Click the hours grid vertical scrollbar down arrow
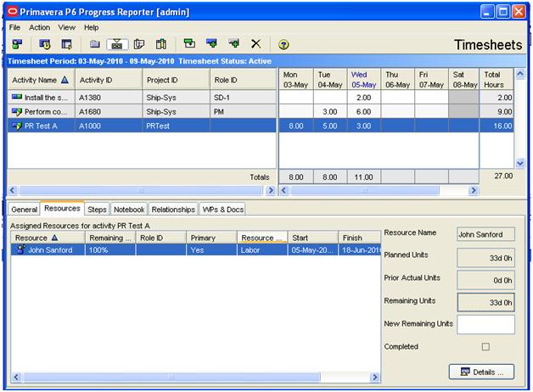 (x=519, y=164)
